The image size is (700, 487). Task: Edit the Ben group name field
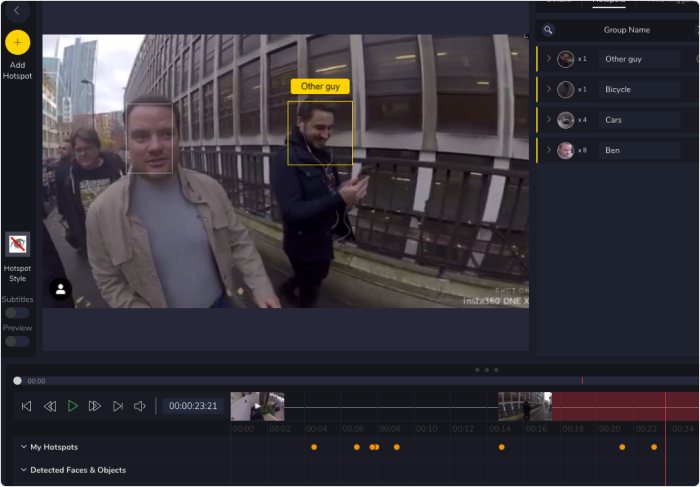(x=639, y=150)
